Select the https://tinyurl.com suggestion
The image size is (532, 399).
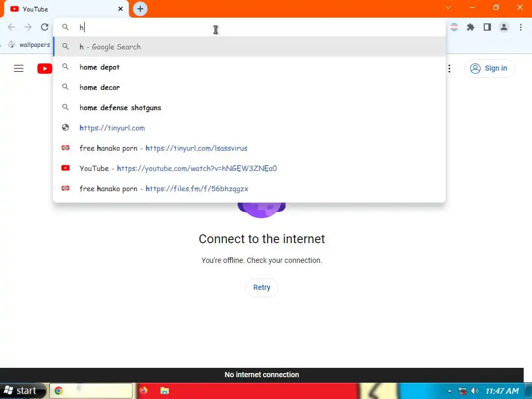tap(249, 128)
